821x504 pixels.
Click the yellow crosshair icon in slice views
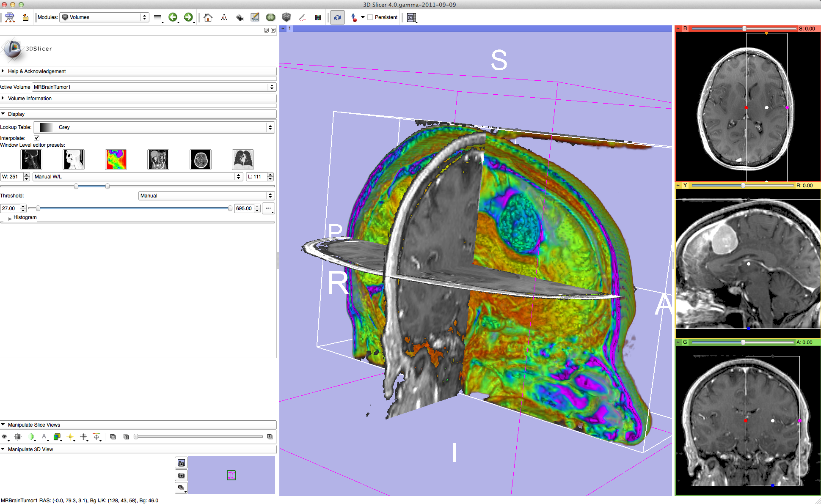click(70, 437)
